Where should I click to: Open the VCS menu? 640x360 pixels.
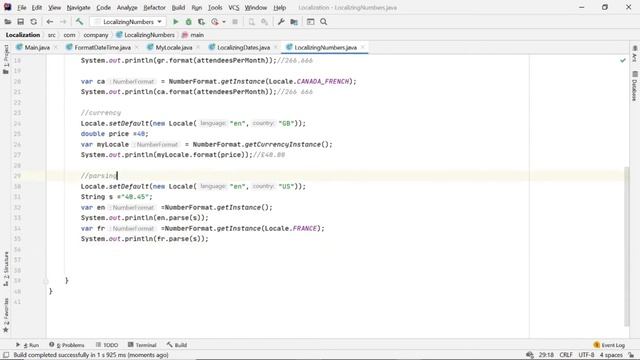[233, 7]
